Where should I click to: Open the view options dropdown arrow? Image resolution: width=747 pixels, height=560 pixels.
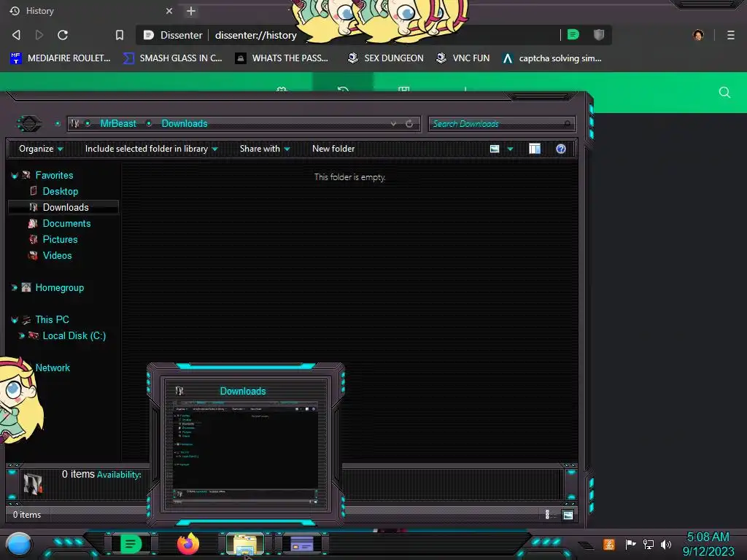510,149
